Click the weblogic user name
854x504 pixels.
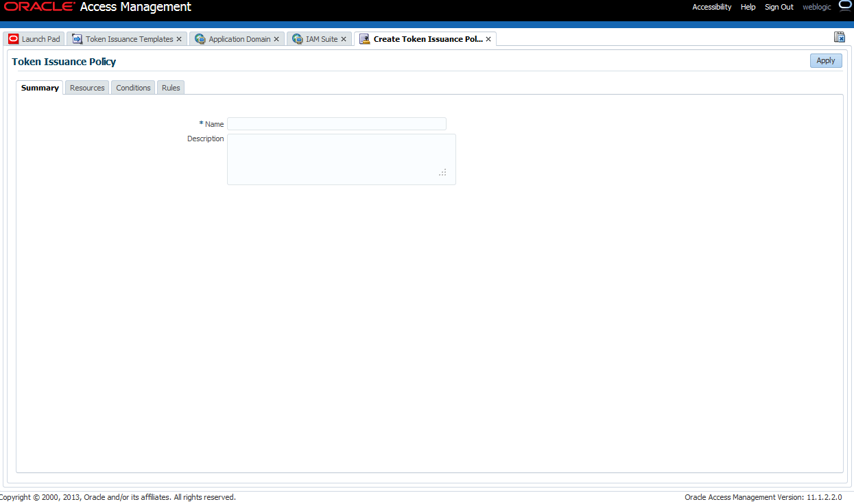click(x=817, y=7)
